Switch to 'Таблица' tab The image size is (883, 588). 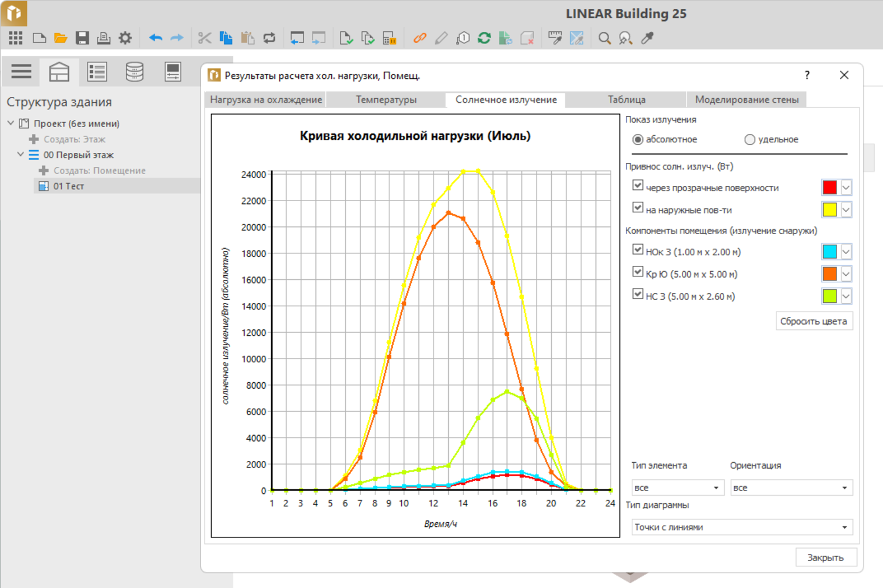[627, 100]
